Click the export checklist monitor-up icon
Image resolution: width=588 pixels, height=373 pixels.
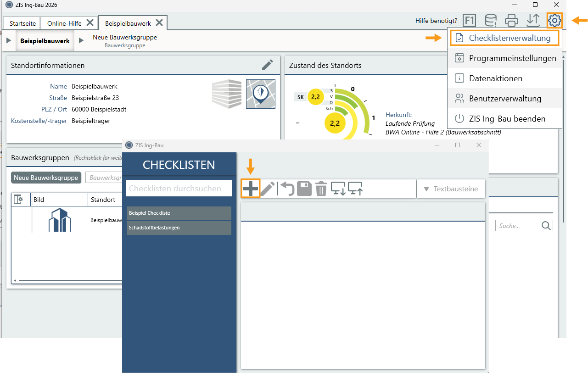point(356,189)
